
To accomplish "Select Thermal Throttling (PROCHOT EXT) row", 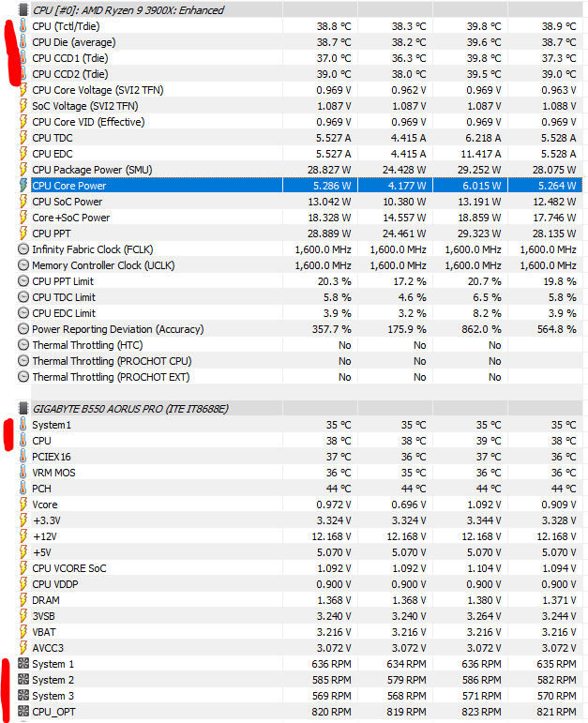I will point(301,377).
